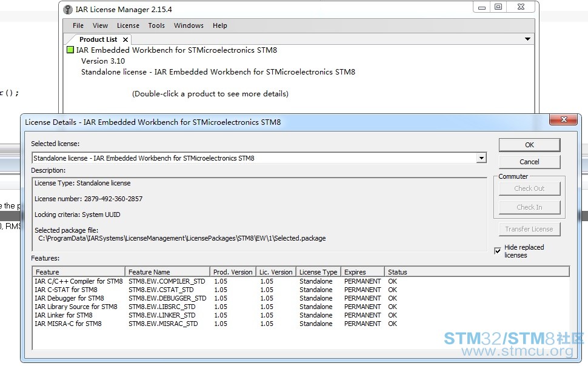Click the Check In button
This screenshot has height=366, width=588.
coord(529,207)
